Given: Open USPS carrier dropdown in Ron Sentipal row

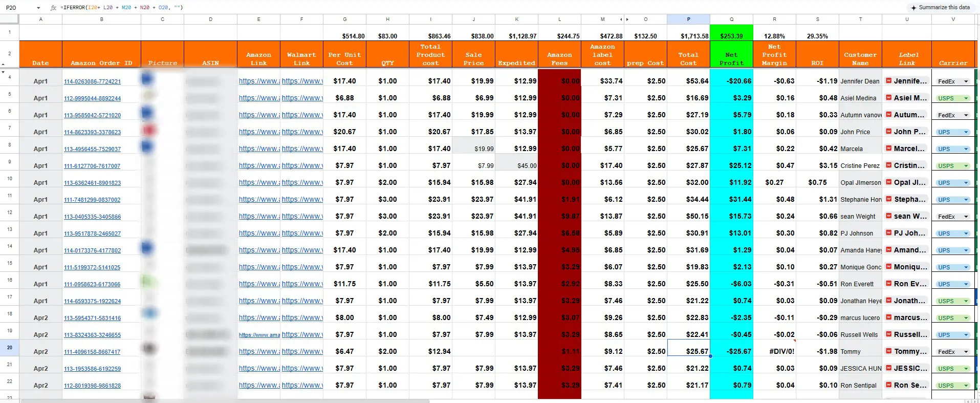Looking at the screenshot, I should tap(966, 386).
